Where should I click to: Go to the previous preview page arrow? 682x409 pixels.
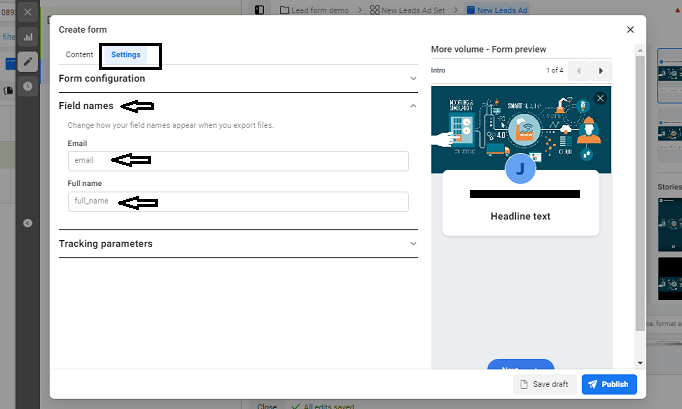tap(577, 71)
